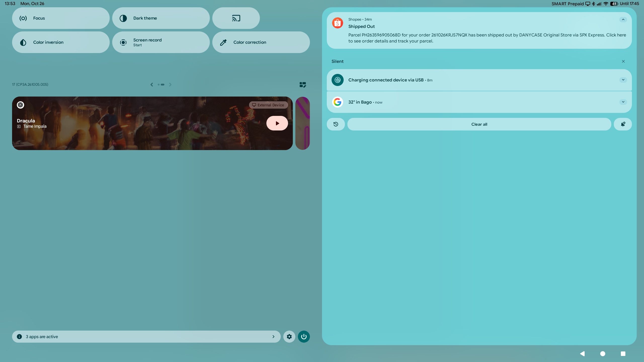Go to next quick settings page
This screenshot has width=644, height=362.
[x=170, y=85]
